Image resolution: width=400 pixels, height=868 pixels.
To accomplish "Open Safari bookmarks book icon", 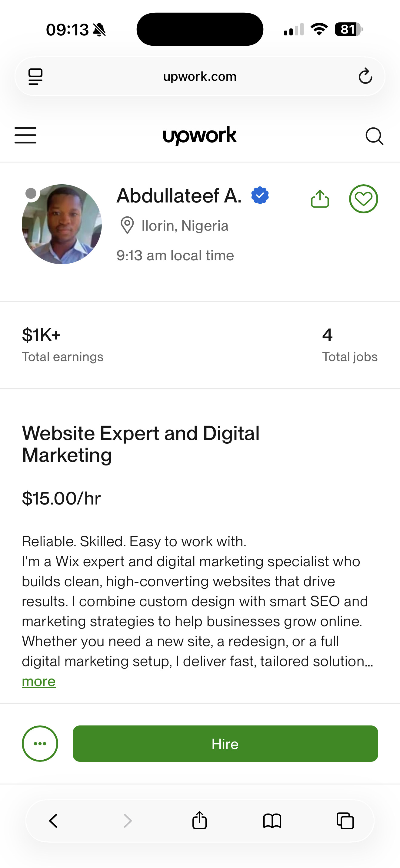I will [x=272, y=820].
